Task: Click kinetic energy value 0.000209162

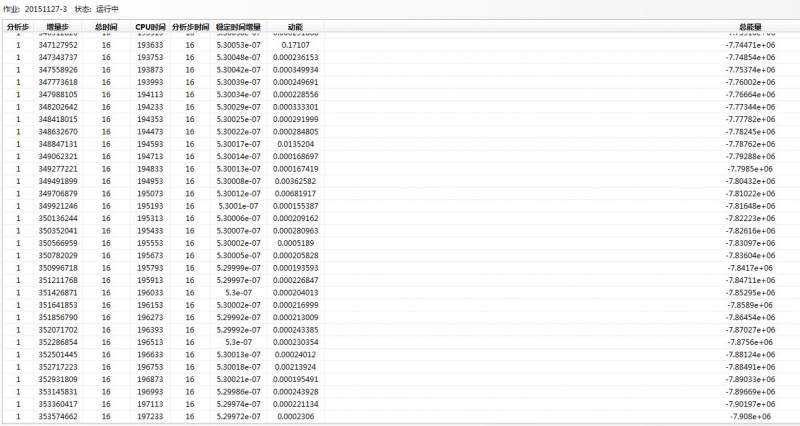Action: pos(295,218)
